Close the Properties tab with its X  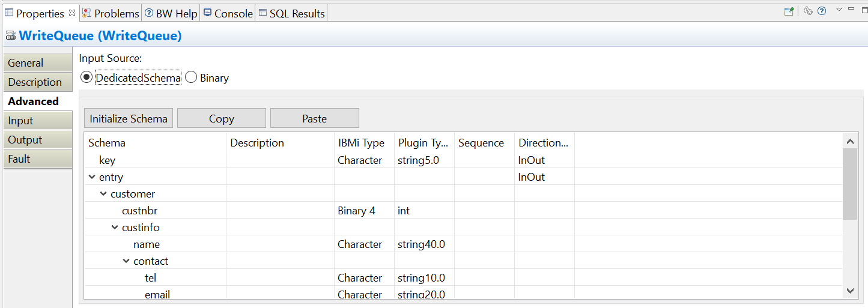pyautogui.click(x=72, y=13)
